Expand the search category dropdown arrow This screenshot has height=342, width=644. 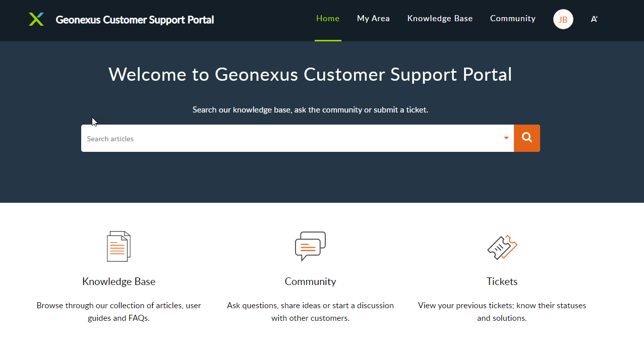pos(506,138)
